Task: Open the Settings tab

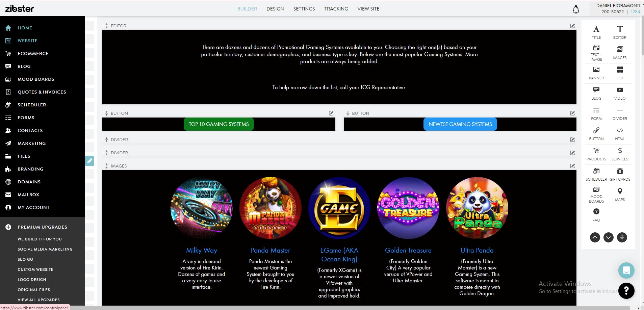Action: pyautogui.click(x=304, y=9)
